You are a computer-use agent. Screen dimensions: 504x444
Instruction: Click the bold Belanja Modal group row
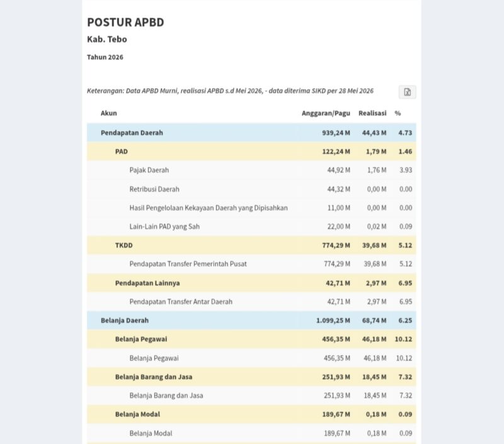tap(251, 414)
